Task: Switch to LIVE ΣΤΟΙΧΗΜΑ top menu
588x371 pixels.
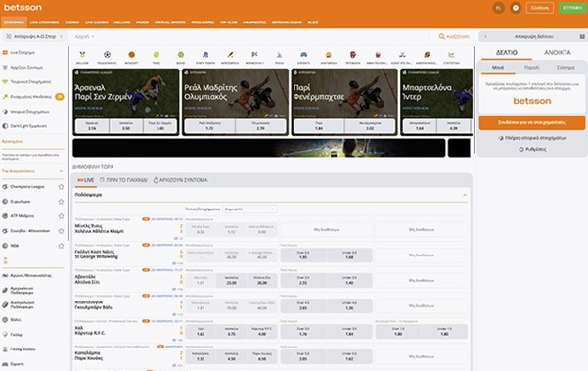Action: tap(44, 23)
